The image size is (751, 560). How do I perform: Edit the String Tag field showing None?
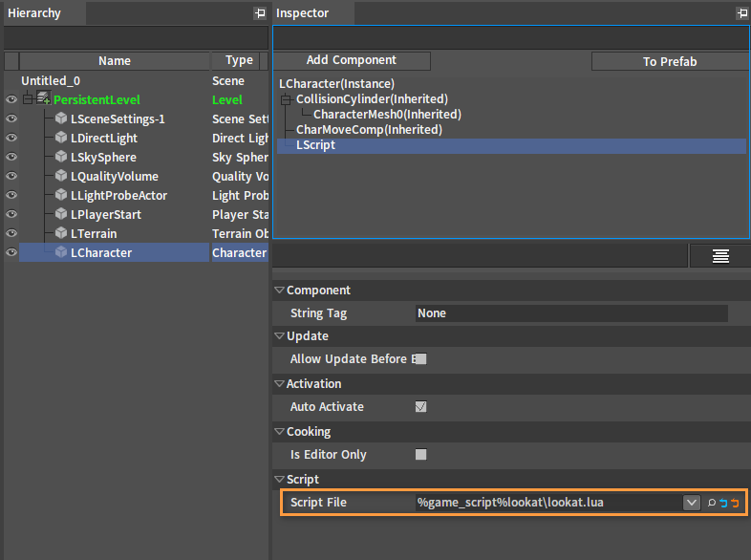click(571, 313)
